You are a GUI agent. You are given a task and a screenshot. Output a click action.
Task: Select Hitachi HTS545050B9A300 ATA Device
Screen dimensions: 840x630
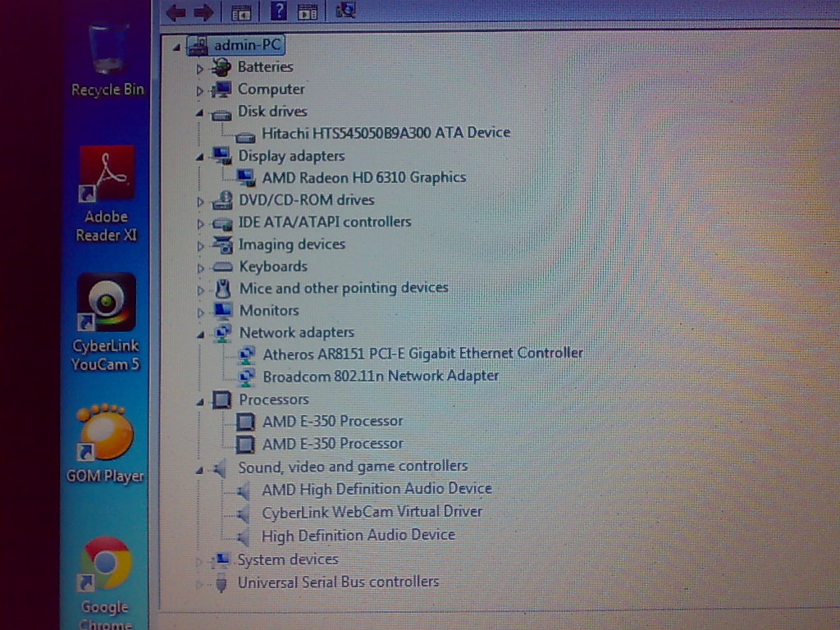[386, 132]
